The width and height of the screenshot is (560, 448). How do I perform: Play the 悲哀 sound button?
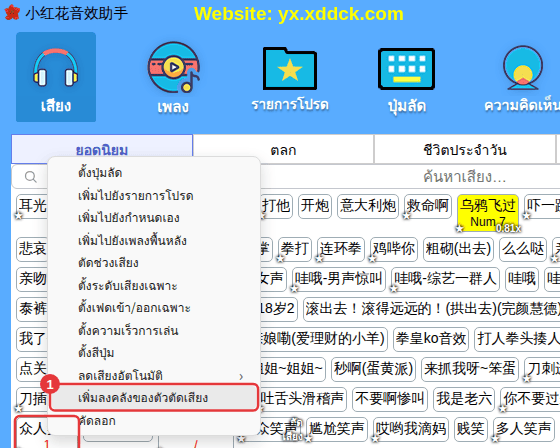pos(32,249)
